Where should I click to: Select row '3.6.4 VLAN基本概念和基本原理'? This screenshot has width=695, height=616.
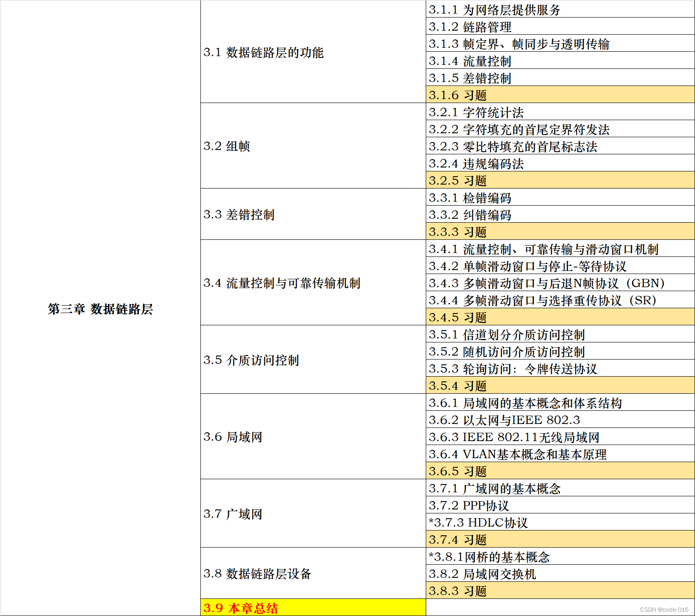[x=560, y=454]
